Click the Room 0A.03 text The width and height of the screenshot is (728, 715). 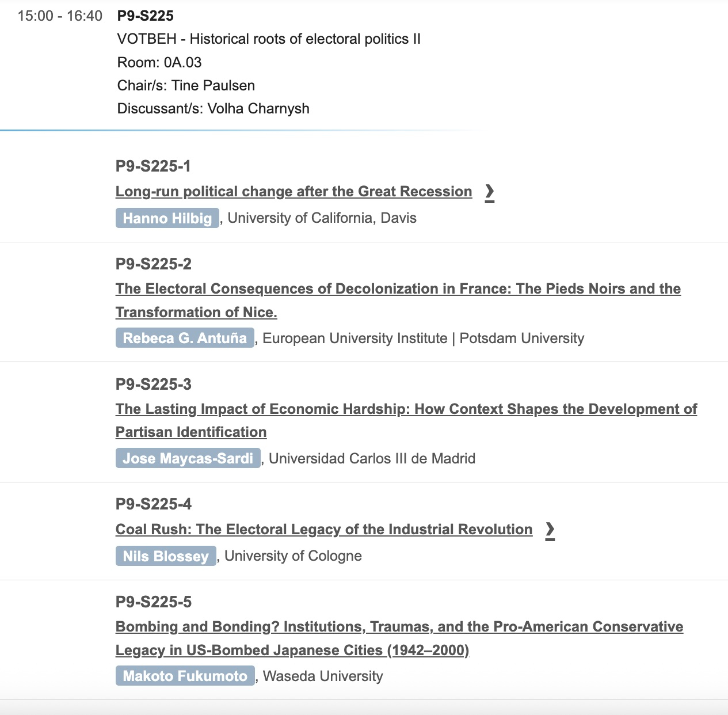tap(159, 62)
